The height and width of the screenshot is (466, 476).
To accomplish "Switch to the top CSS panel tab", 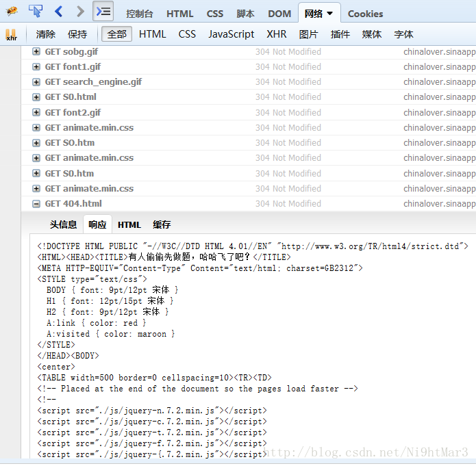I will click(x=215, y=14).
